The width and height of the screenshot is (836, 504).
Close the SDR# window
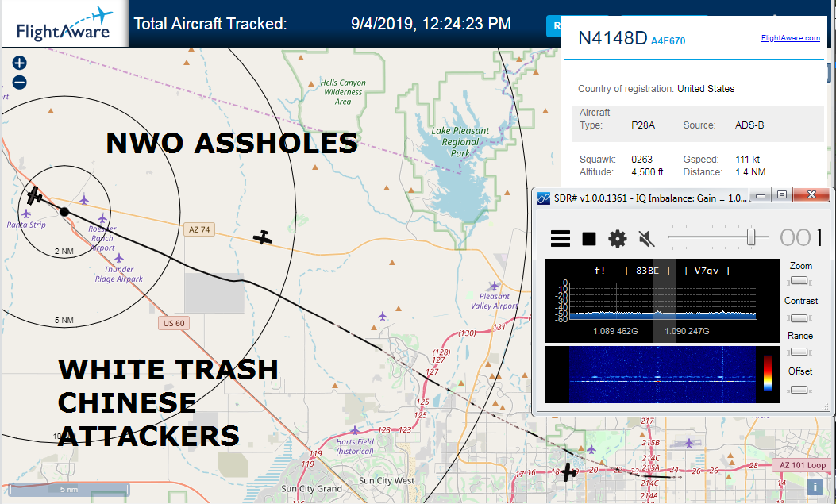point(811,195)
